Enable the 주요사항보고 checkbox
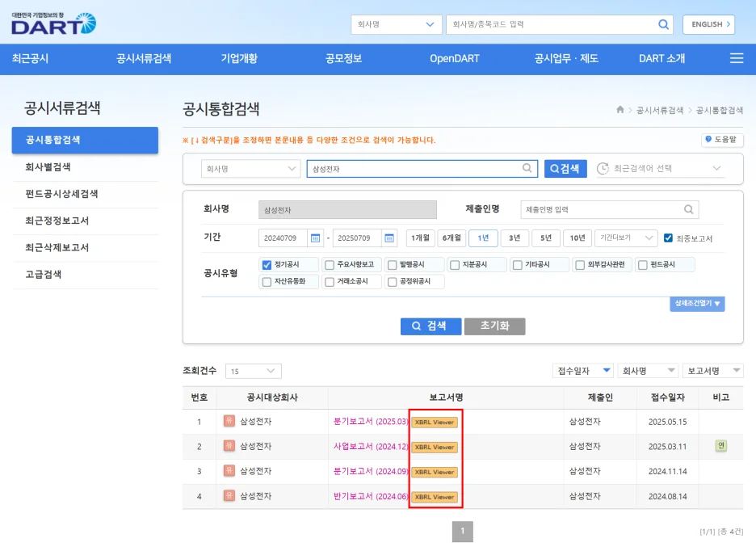The width and height of the screenshot is (756, 551). tap(329, 265)
